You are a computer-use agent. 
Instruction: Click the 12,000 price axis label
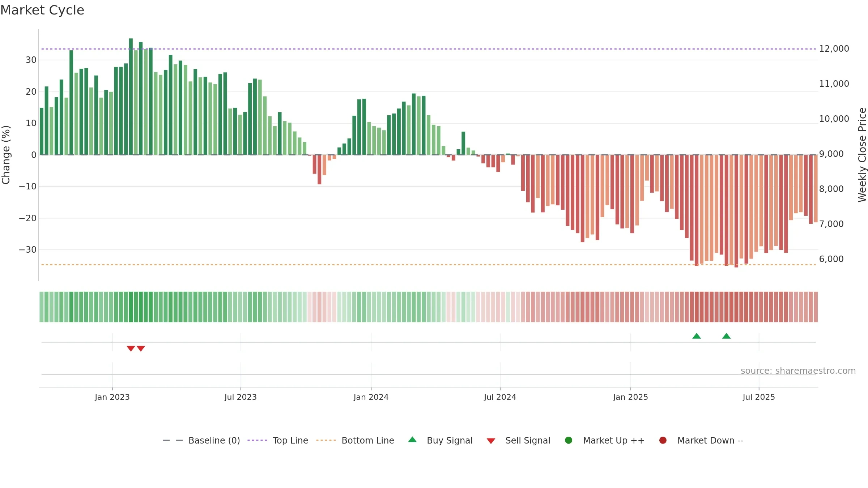(834, 49)
